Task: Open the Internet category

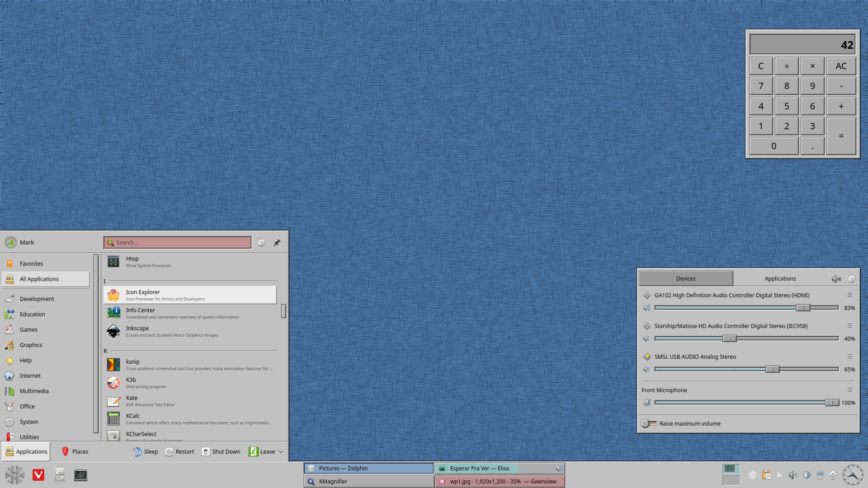Action: pos(46,376)
